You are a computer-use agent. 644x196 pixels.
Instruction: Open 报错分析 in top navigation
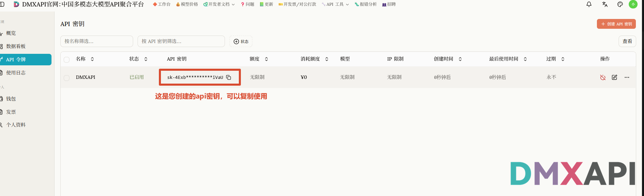[366, 4]
